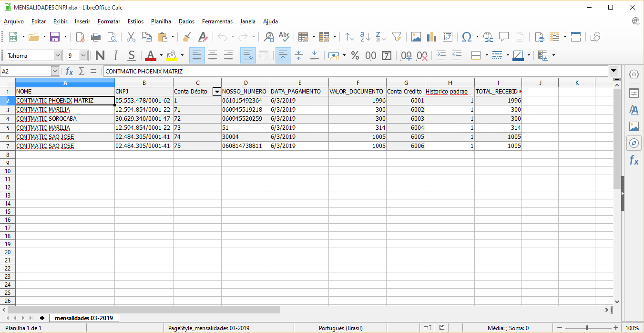Open sidebar Gallery panel
644x333 pixels.
point(634,126)
